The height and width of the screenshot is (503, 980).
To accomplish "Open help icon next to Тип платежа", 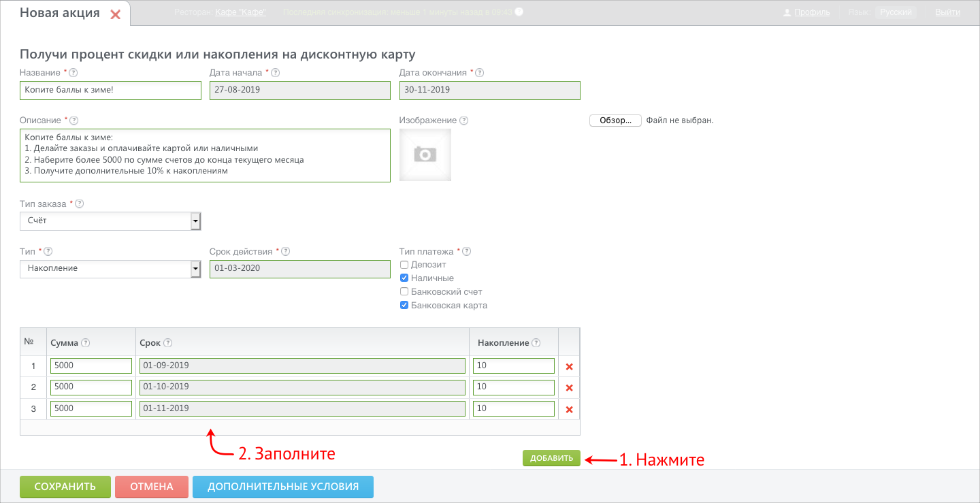I will tap(467, 251).
